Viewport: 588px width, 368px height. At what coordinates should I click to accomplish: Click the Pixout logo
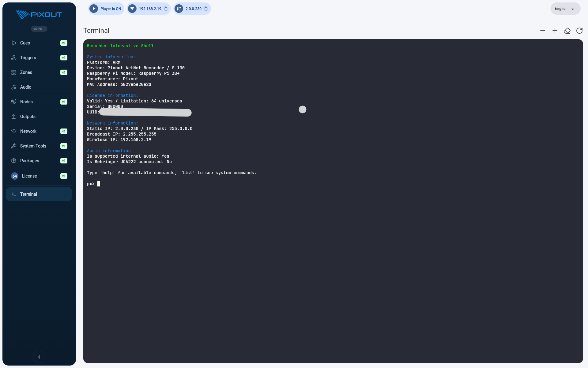[39, 14]
